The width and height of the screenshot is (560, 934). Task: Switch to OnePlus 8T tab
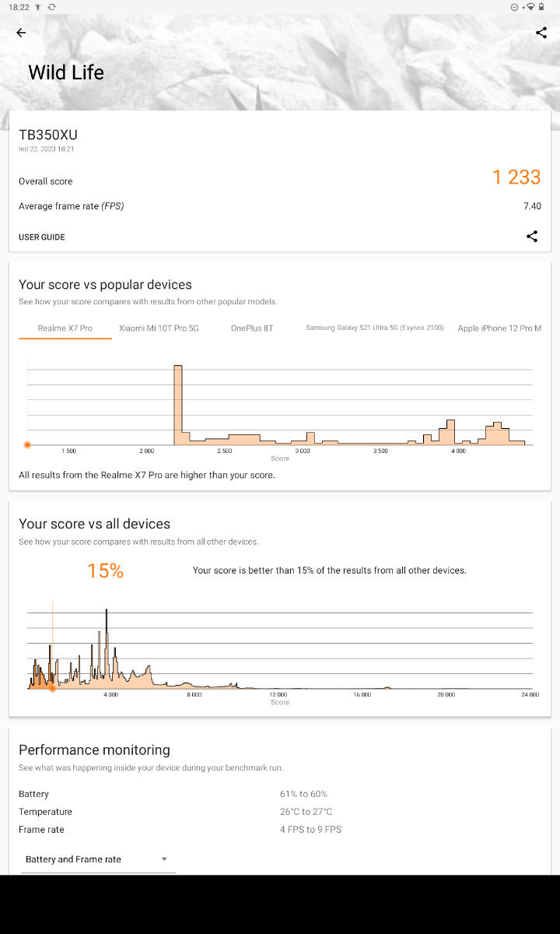(x=252, y=328)
